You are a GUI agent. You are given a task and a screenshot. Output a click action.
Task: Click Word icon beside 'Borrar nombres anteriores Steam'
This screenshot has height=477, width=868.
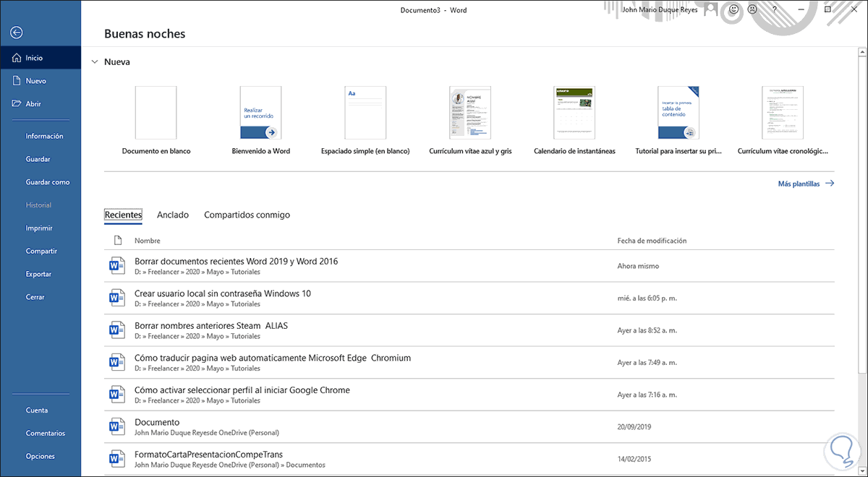pos(116,330)
